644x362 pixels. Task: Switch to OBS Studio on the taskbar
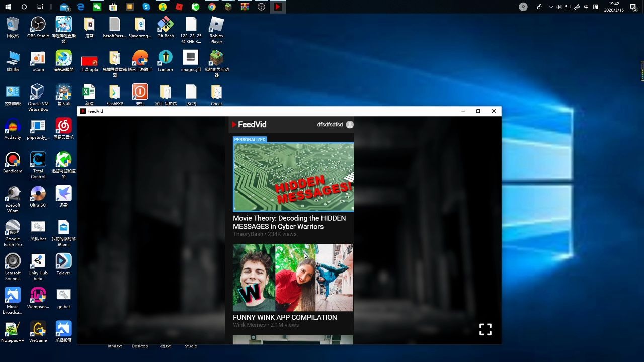261,7
